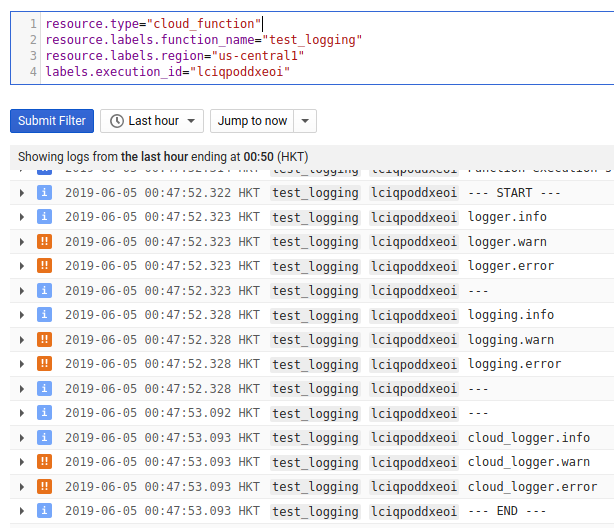Expand the logger.info log row

pos(22,217)
